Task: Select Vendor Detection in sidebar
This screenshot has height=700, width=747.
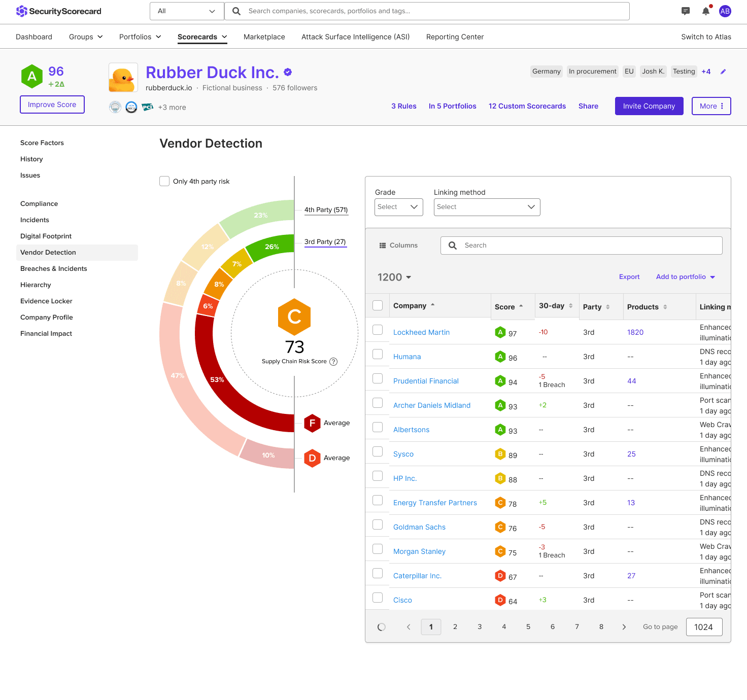Action: click(48, 252)
